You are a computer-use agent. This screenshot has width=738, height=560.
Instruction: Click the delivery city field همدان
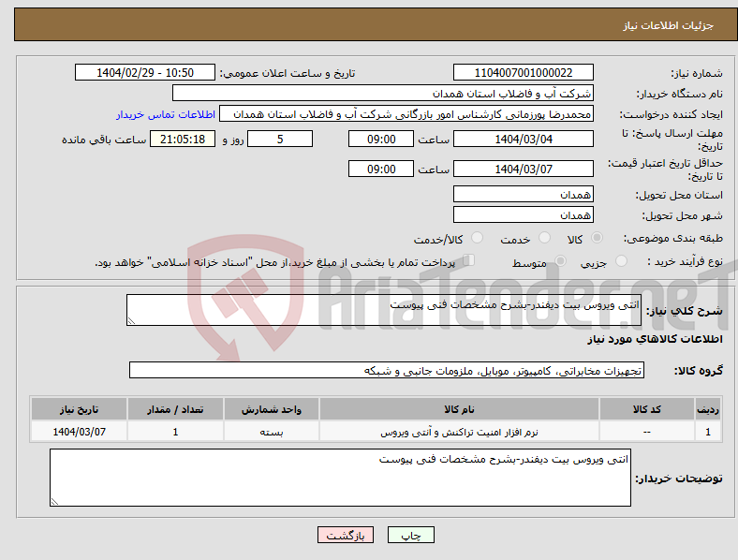[x=524, y=214]
